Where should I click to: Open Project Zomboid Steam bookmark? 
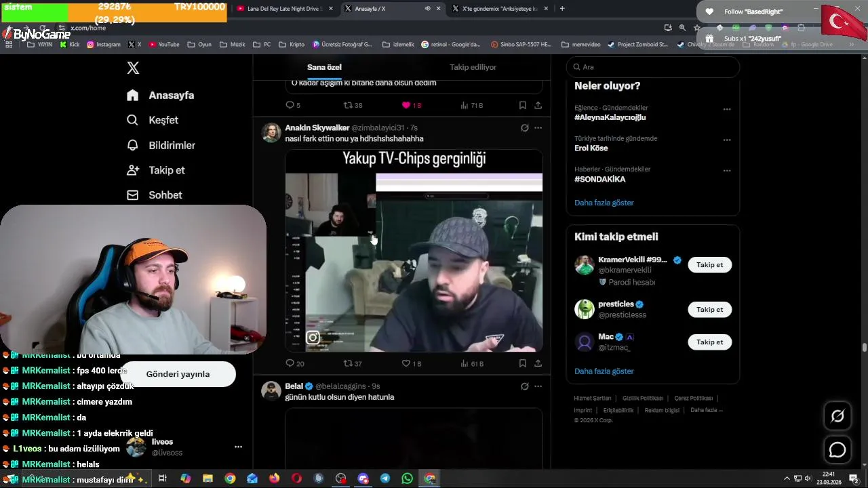(x=637, y=45)
